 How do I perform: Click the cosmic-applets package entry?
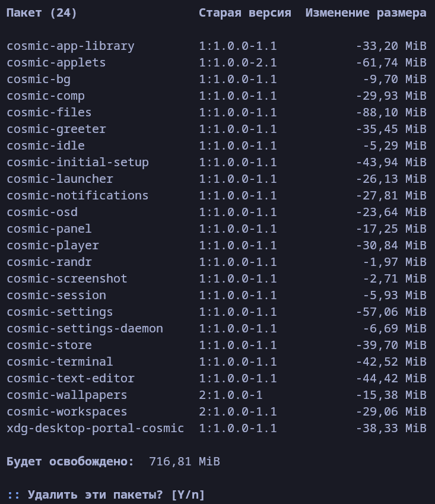point(56,62)
